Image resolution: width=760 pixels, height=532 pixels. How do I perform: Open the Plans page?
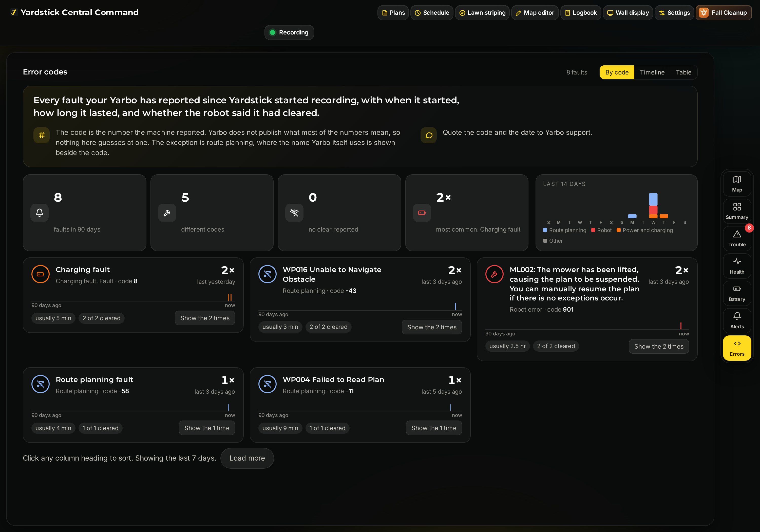click(393, 13)
